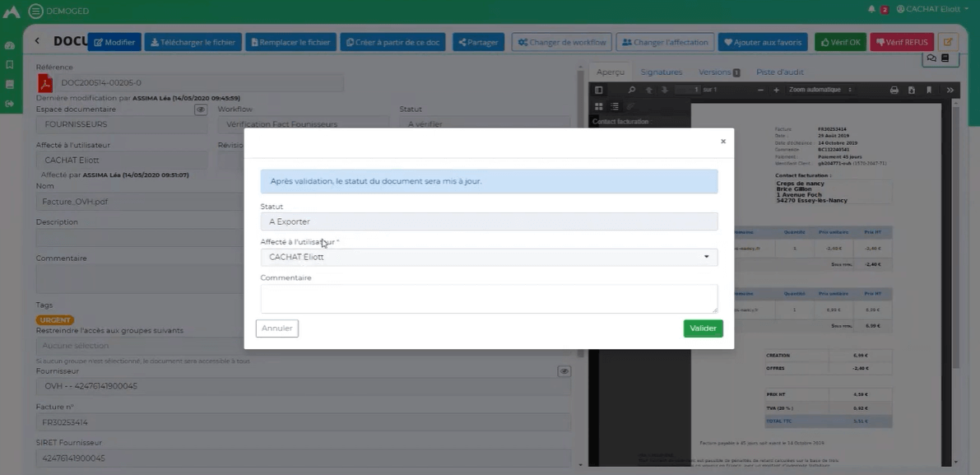The width and height of the screenshot is (980, 475).
Task: Click Télécharger le fichier button
Action: (193, 42)
